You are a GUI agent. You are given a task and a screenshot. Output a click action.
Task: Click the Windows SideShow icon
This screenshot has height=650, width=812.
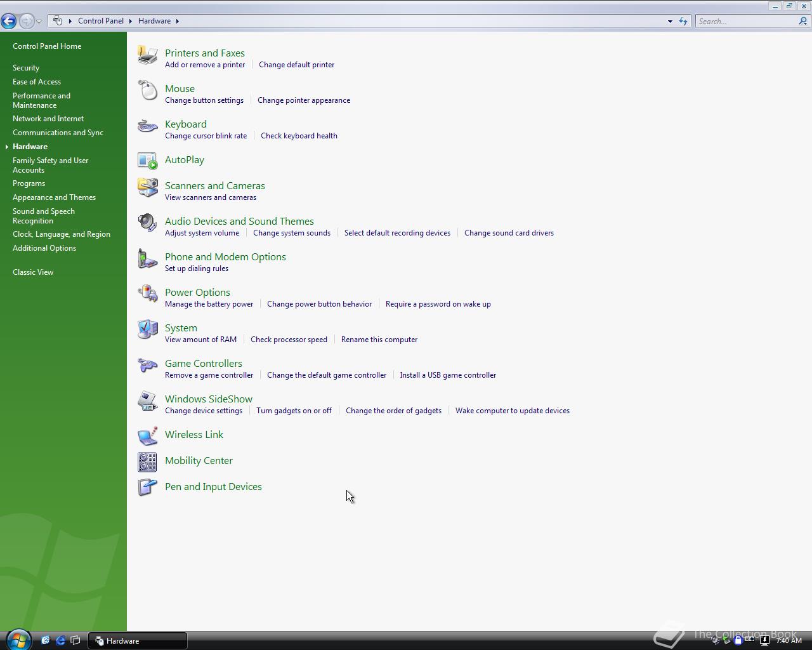(148, 401)
